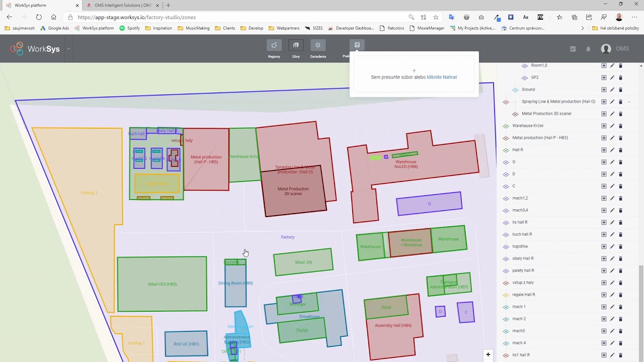Screen dimensions: 644x362
Task: Edit the palety hall R zone
Action: point(612,270)
